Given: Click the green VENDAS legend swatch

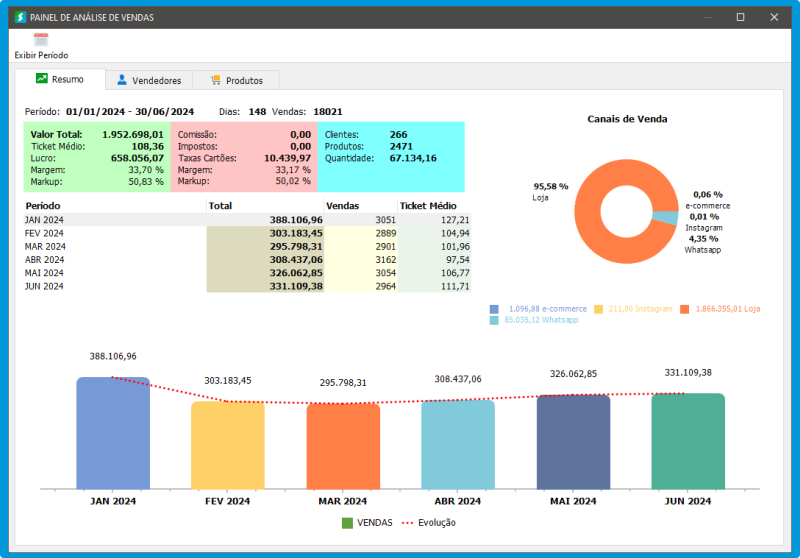Looking at the screenshot, I should coord(347,522).
